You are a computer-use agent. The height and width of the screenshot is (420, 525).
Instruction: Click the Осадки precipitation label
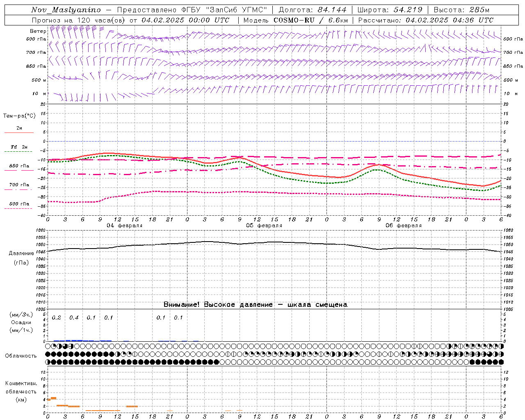point(21,322)
